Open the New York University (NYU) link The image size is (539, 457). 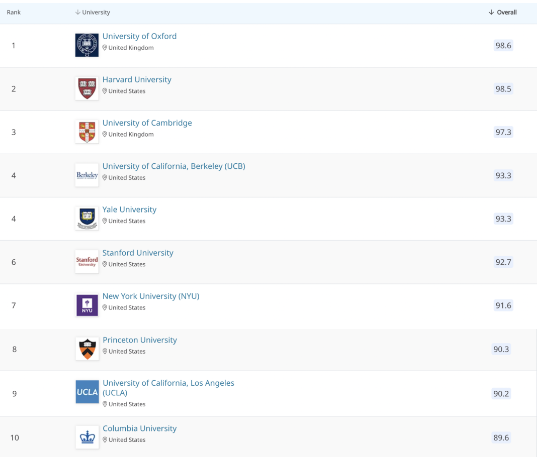(151, 296)
